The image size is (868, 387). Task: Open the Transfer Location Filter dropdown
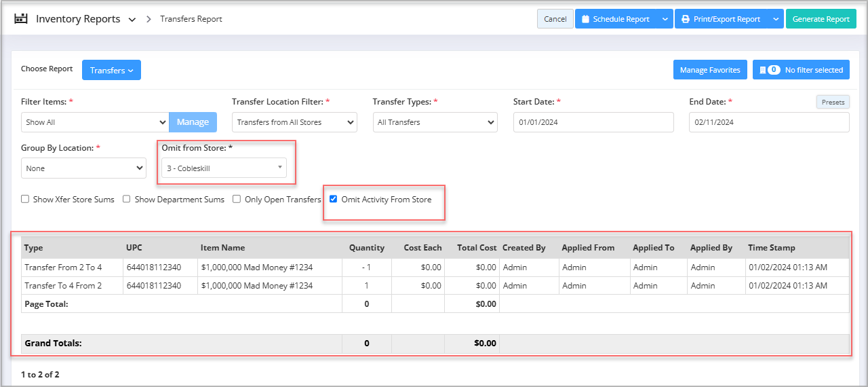[294, 122]
